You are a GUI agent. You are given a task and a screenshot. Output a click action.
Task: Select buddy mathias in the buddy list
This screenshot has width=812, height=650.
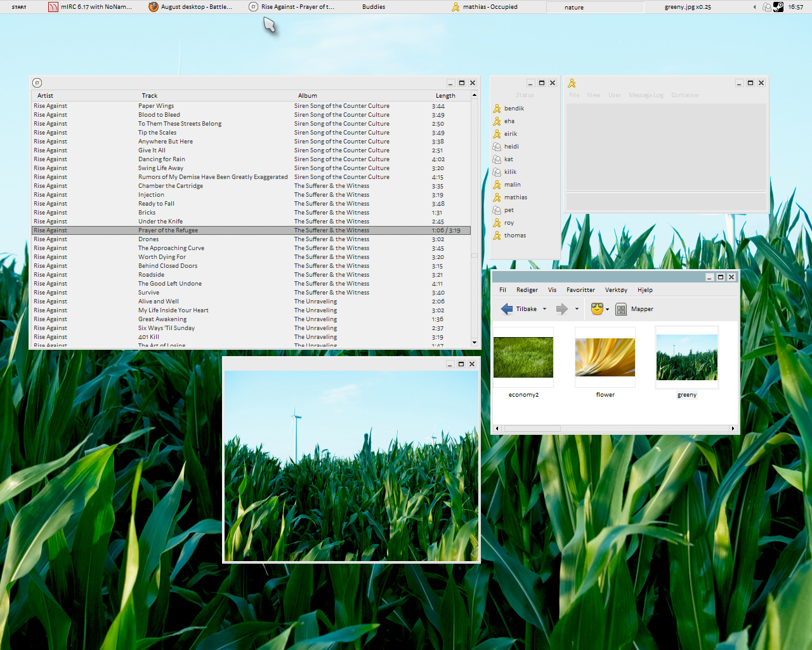(515, 197)
